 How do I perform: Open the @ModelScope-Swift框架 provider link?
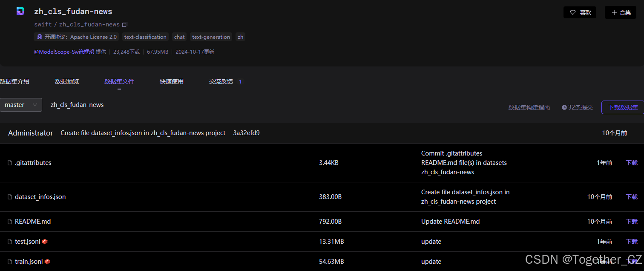pyautogui.click(x=64, y=52)
